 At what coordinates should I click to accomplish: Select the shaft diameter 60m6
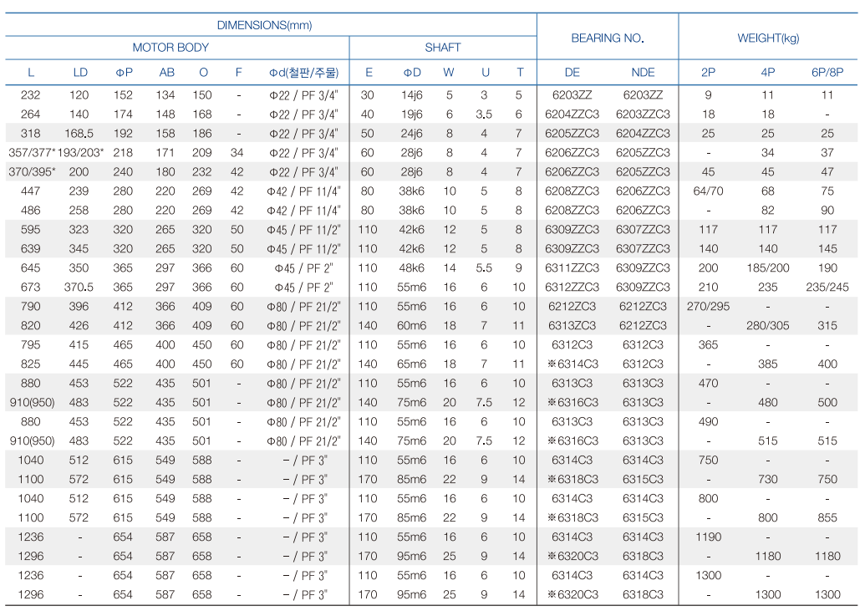tap(411, 326)
